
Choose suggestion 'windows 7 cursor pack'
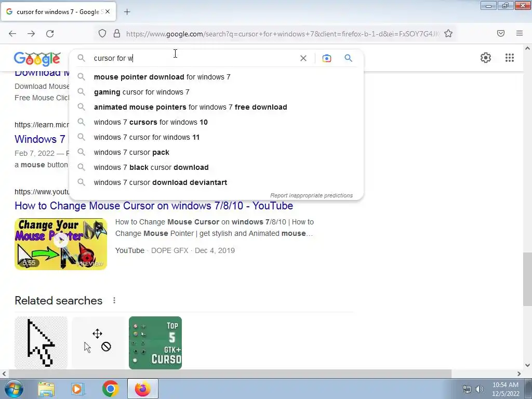[216, 152]
